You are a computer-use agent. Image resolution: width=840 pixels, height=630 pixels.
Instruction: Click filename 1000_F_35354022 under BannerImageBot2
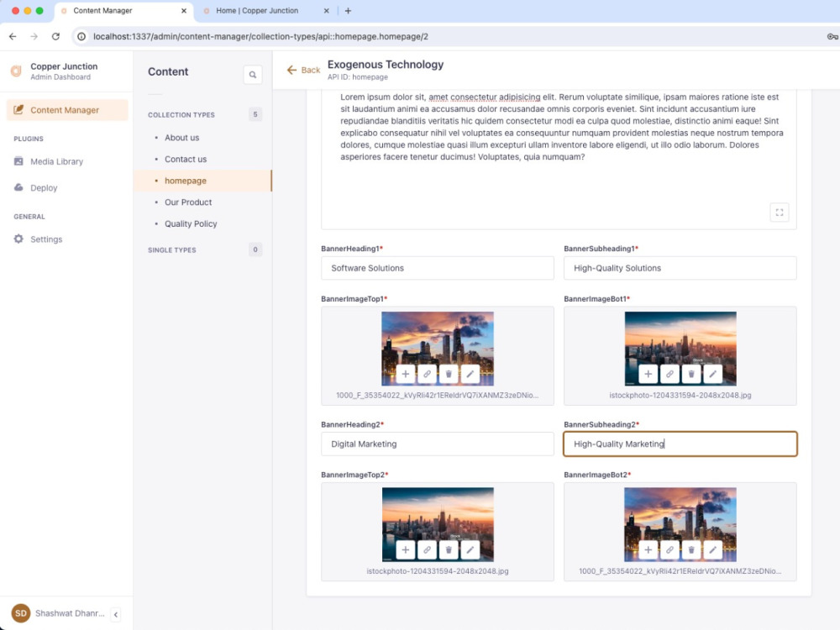[680, 571]
